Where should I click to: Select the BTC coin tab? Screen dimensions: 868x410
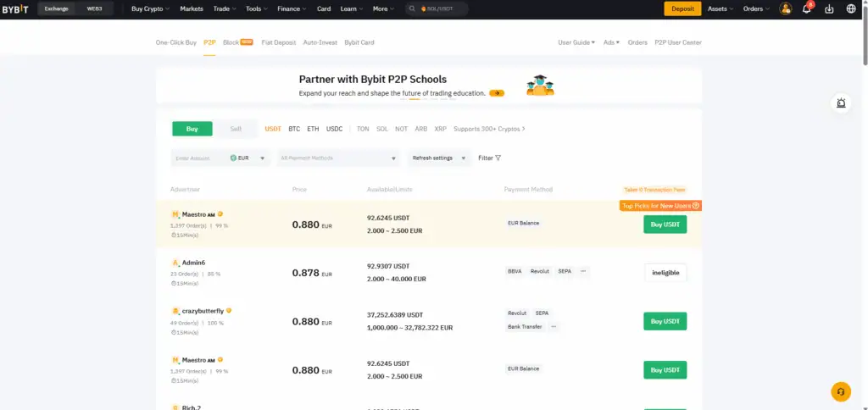click(294, 129)
